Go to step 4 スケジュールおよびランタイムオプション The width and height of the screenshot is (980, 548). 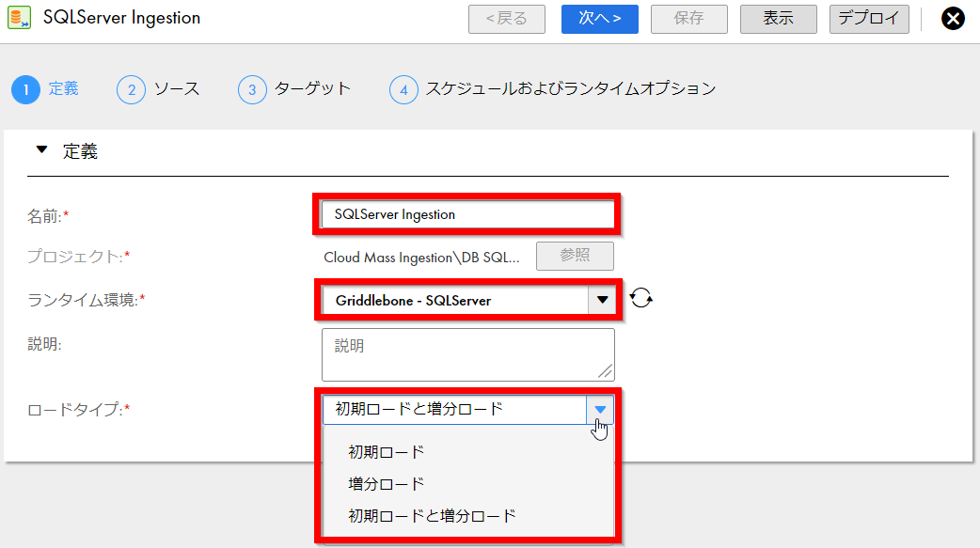tap(552, 89)
